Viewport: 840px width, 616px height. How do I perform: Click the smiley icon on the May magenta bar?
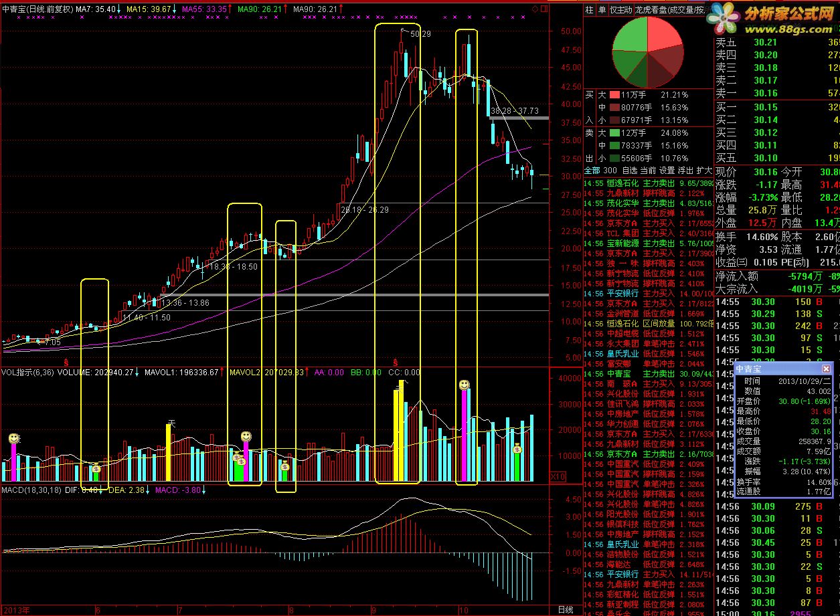point(14,438)
